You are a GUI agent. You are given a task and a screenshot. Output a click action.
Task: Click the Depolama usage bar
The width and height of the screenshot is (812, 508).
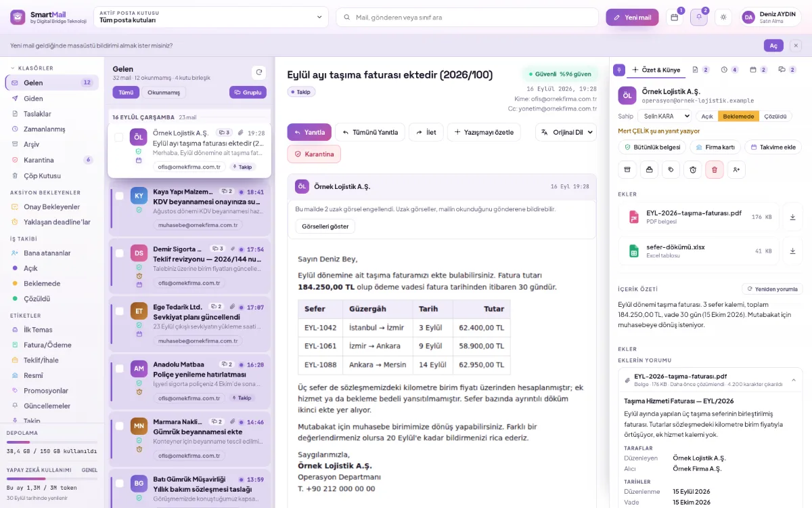tap(51, 442)
